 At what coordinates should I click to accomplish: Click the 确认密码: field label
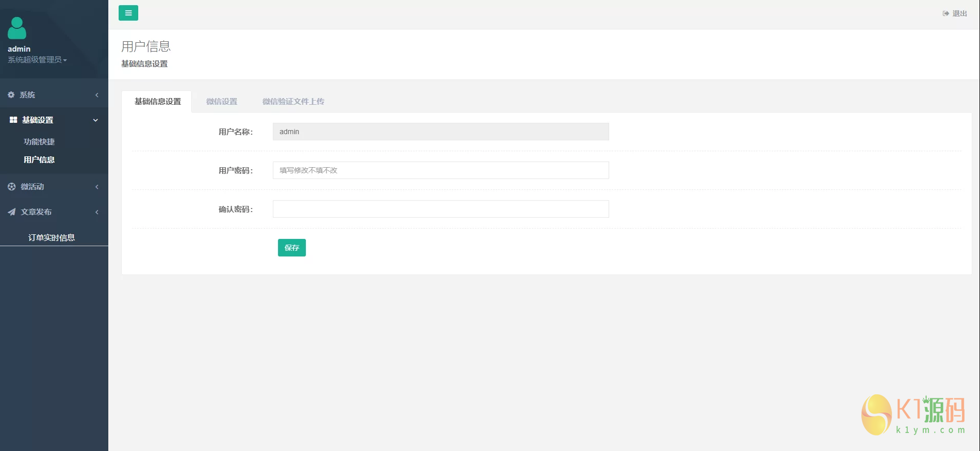pyautogui.click(x=236, y=210)
